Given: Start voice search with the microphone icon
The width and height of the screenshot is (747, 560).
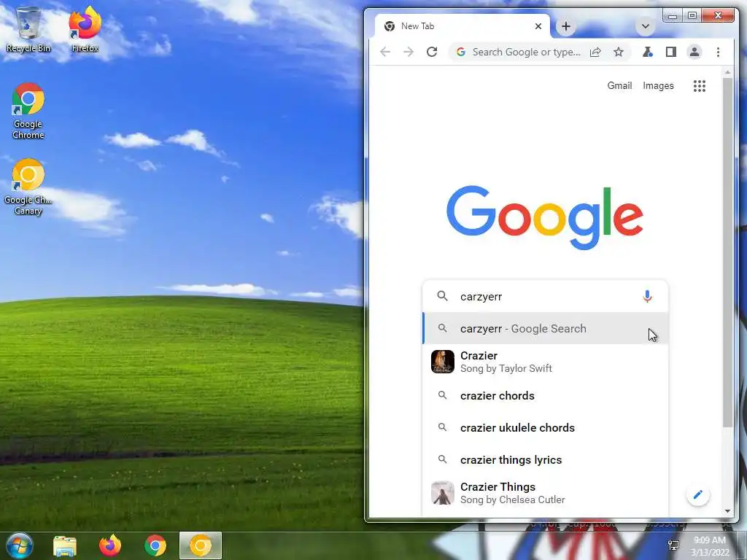Looking at the screenshot, I should [x=647, y=297].
